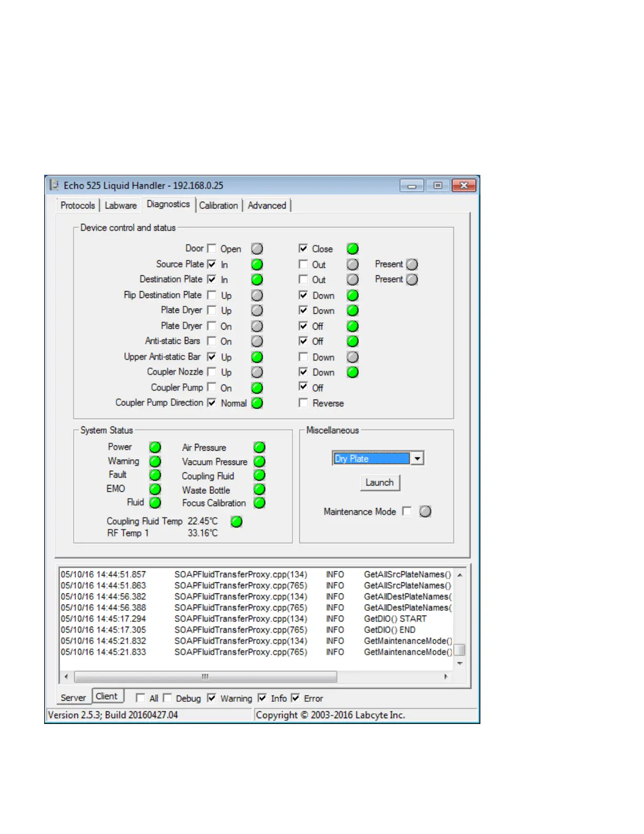
Task: Check the Coupler Pump On checkbox
Action: 212,387
